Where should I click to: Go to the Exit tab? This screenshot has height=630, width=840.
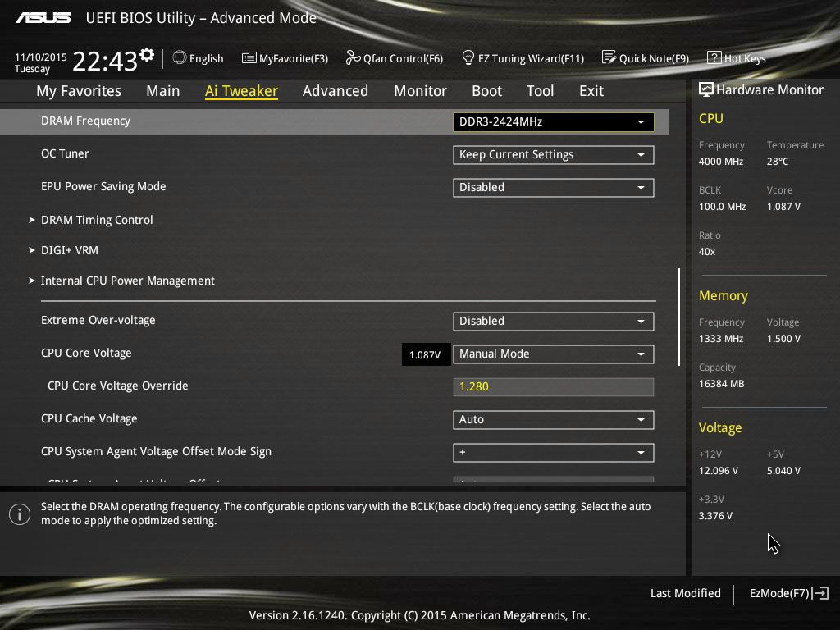[x=591, y=91]
